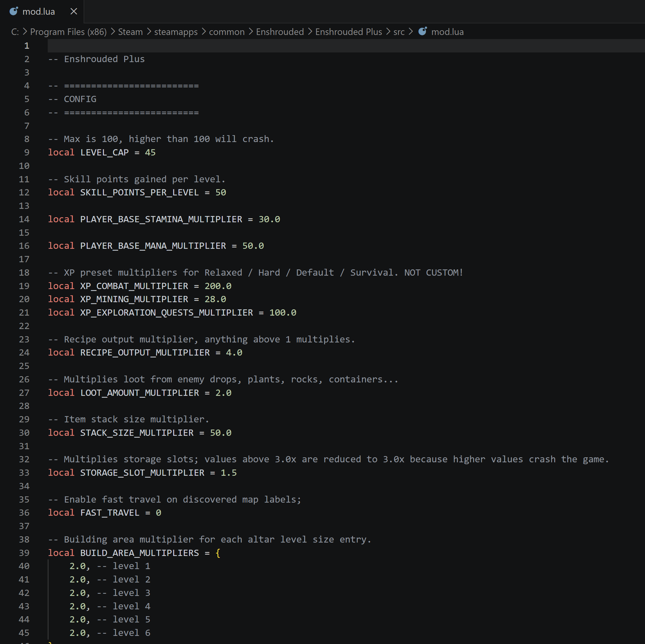Click the mana value 50.0 on line 16

pos(253,246)
